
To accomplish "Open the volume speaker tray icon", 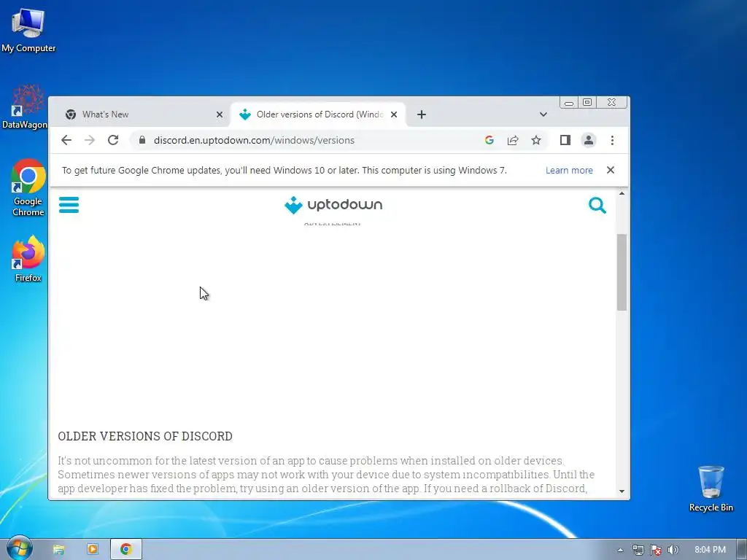I will 673,550.
